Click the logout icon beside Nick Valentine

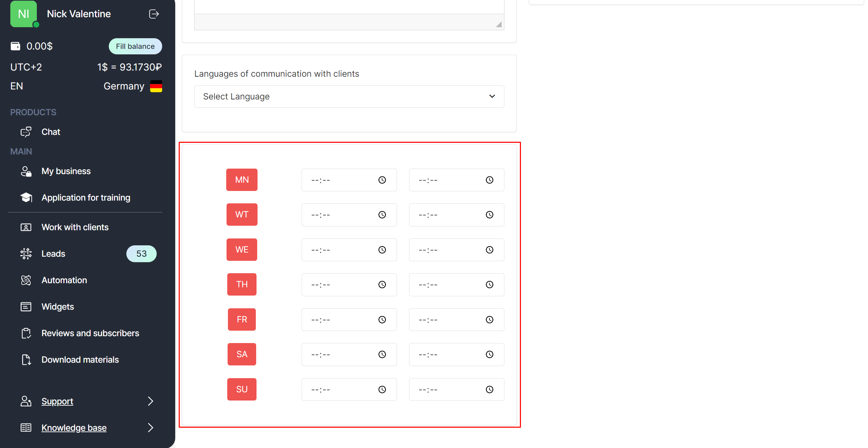154,14
